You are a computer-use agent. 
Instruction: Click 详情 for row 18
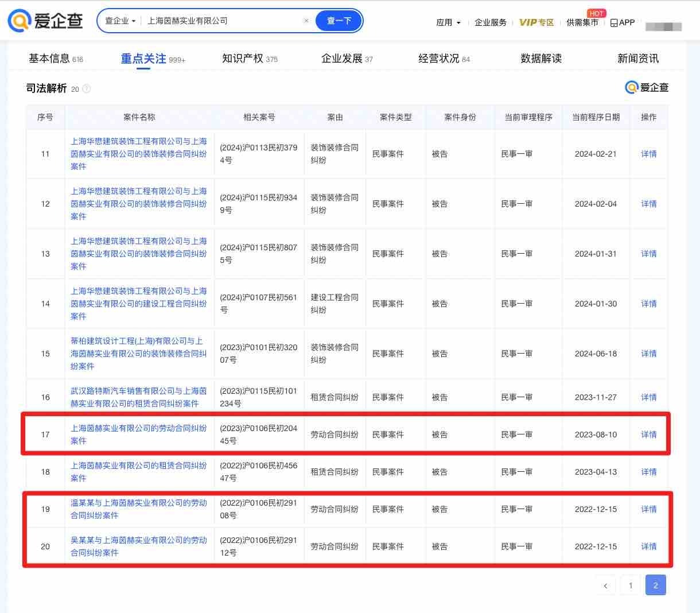coord(649,472)
